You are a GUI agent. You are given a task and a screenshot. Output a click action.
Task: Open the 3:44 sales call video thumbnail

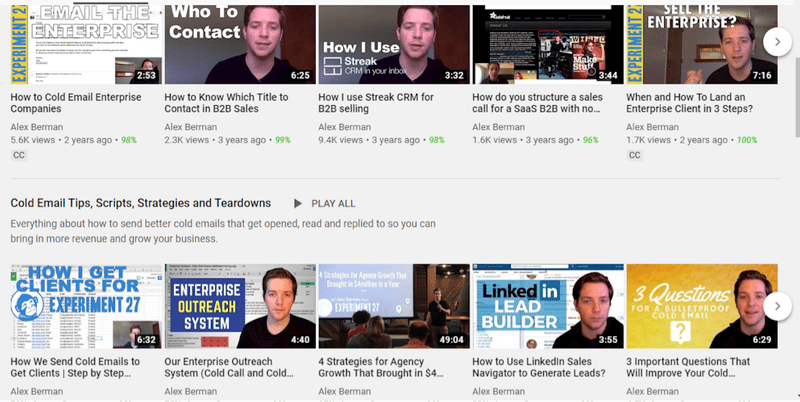click(x=548, y=45)
